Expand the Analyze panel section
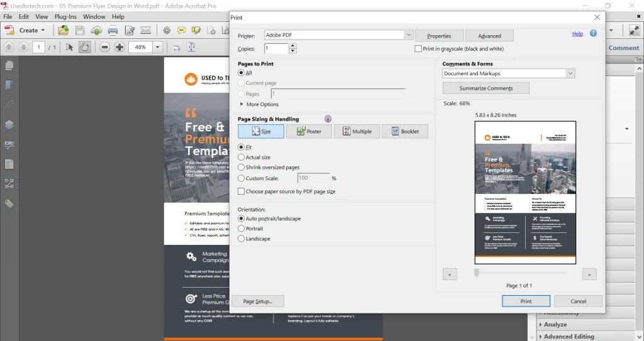Viewport: 644px width, 341px height. pyautogui.click(x=555, y=324)
